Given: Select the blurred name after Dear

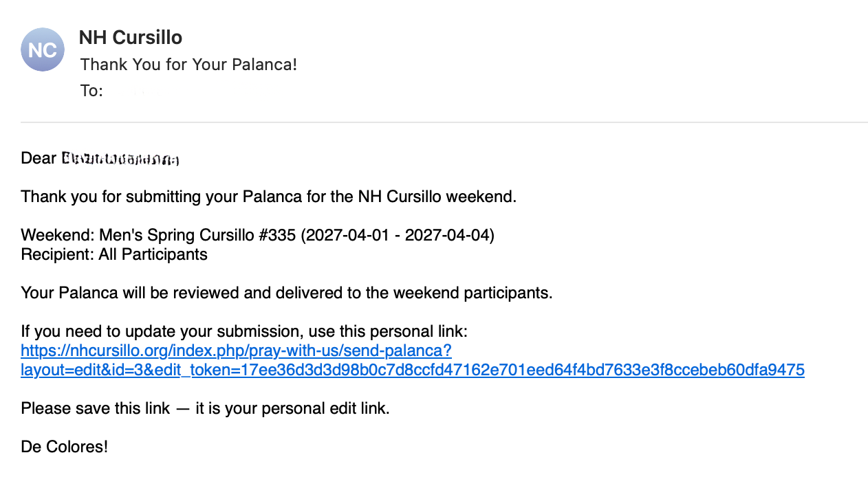Looking at the screenshot, I should tap(120, 159).
